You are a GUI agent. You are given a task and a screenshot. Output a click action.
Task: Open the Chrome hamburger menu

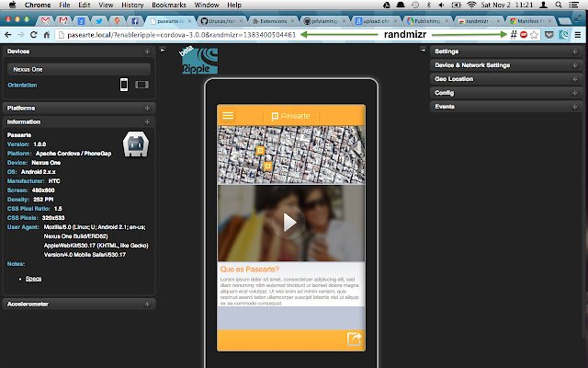(578, 35)
